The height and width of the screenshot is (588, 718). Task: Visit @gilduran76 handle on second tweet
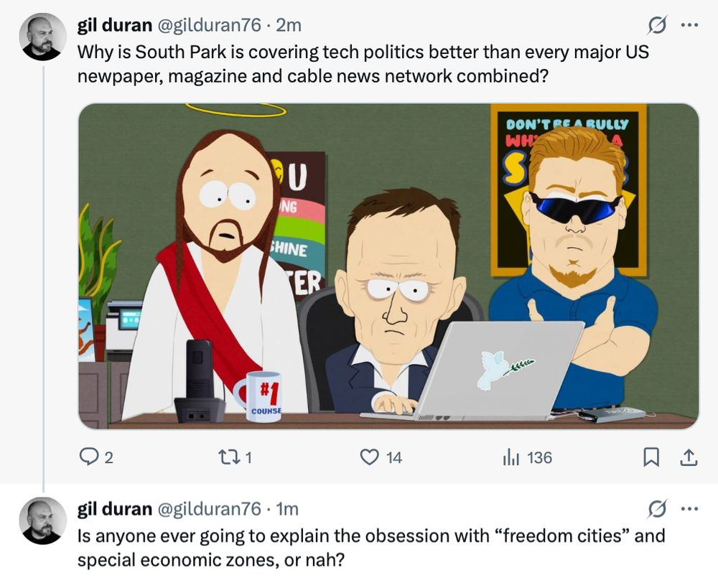pyautogui.click(x=209, y=509)
